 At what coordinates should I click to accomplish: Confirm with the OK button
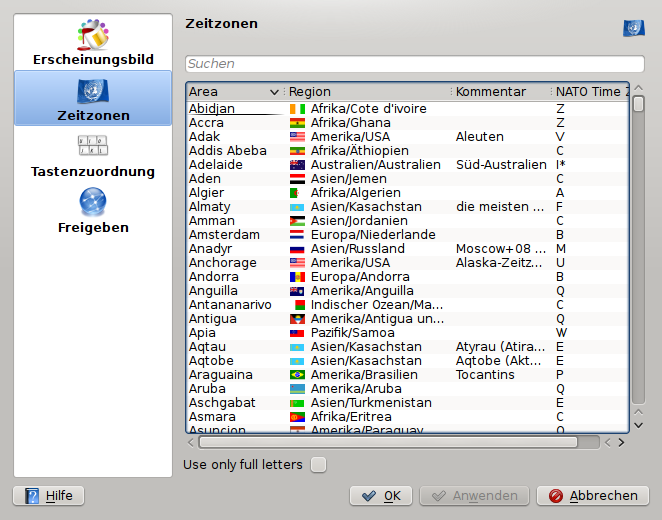pyautogui.click(x=381, y=496)
